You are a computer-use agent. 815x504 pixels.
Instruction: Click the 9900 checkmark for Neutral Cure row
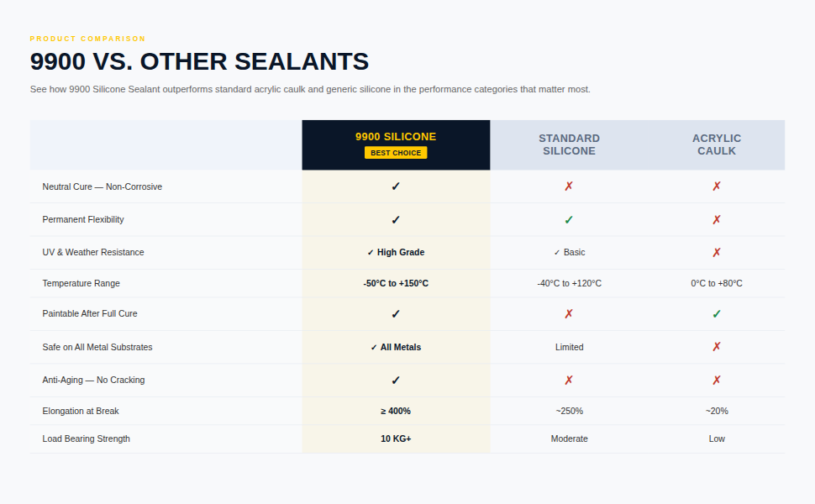396,186
